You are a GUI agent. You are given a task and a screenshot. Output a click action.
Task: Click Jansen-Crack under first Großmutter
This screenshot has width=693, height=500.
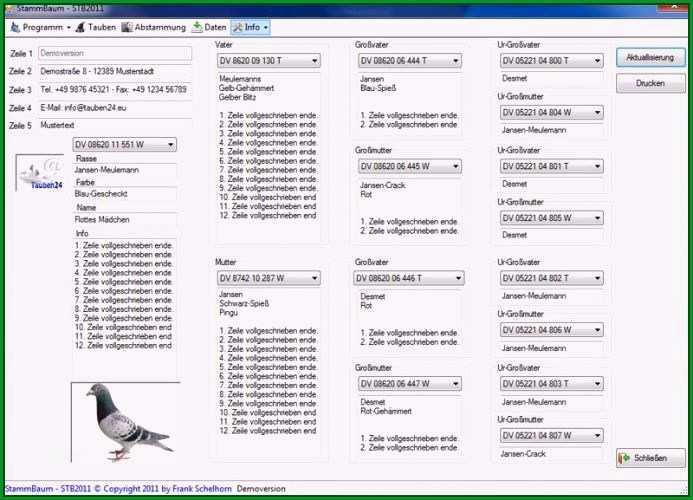[383, 185]
